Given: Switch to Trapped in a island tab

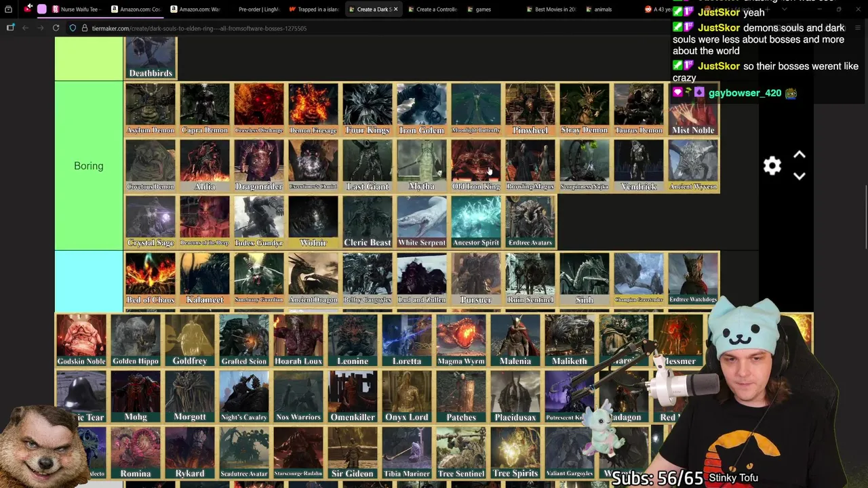Looking at the screenshot, I should click(x=313, y=9).
